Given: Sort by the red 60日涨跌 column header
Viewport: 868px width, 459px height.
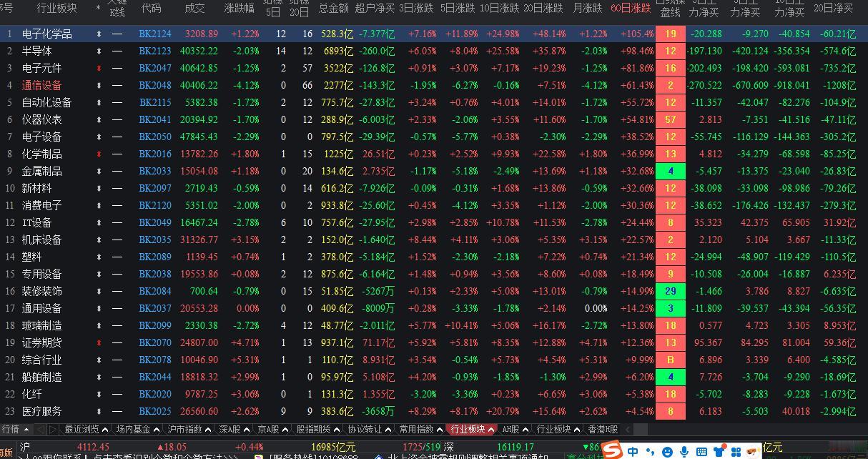Looking at the screenshot, I should click(x=631, y=9).
